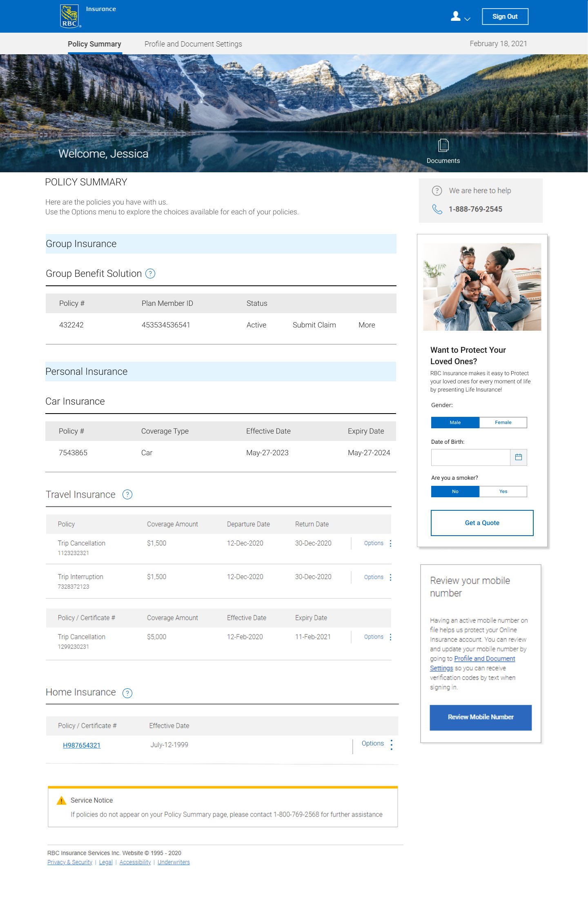Click the phone icon beside 1-888-769-2545
The width and height of the screenshot is (588, 899).
(x=437, y=209)
